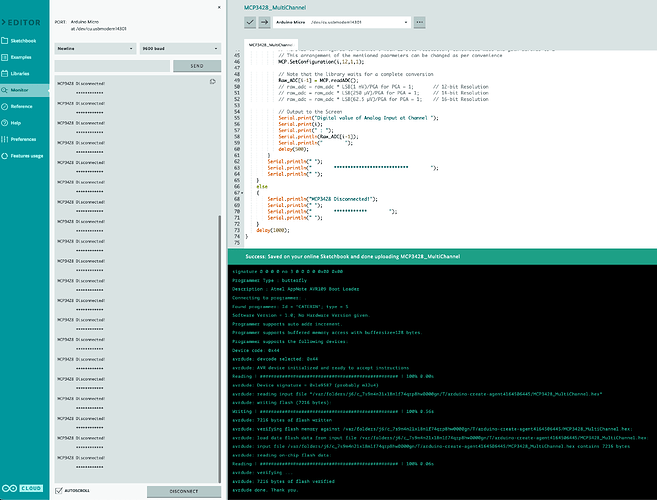This screenshot has height=500, width=657.
Task: Click the MCP.SetConfiguration code on line 46
Action: point(321,62)
